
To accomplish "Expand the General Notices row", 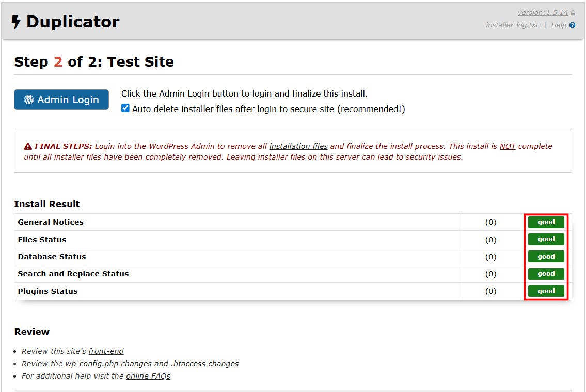I will click(51, 222).
